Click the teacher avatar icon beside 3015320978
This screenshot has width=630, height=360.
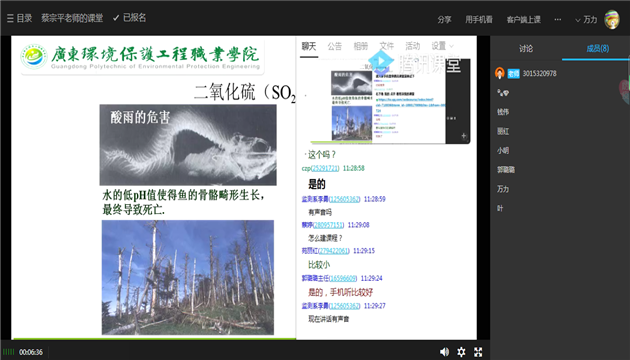499,73
